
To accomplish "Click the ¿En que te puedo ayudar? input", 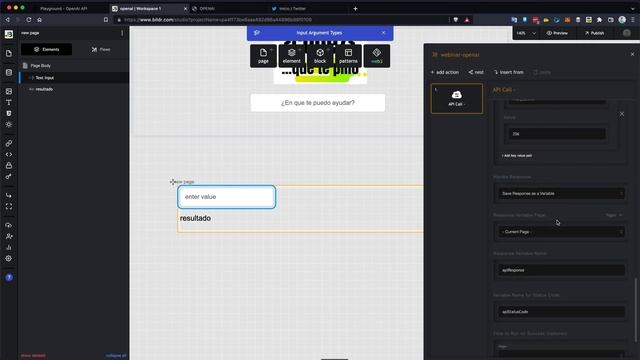I will (x=318, y=103).
